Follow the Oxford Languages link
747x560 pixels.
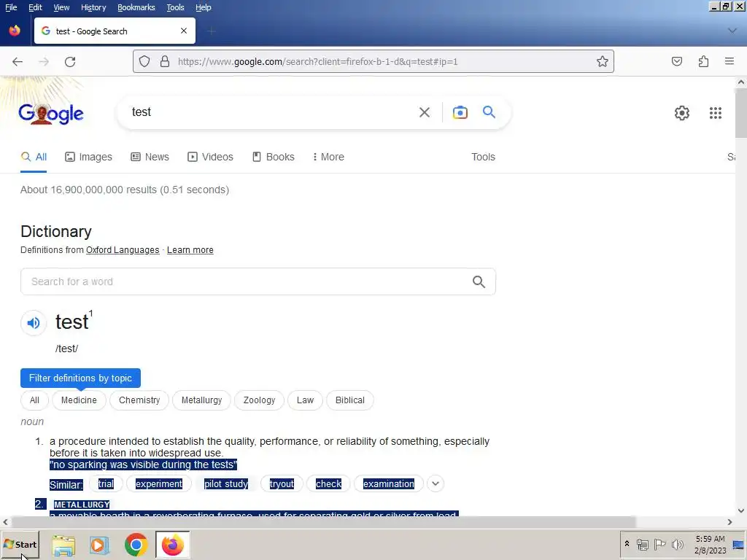123,250
